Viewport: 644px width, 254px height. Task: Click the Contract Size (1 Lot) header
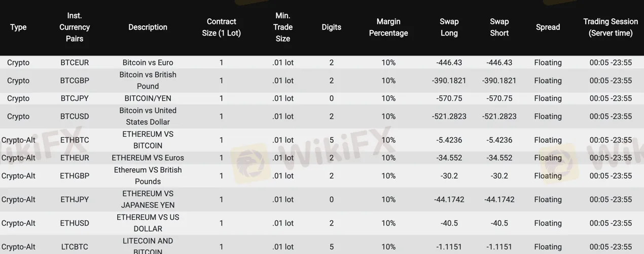(222, 27)
